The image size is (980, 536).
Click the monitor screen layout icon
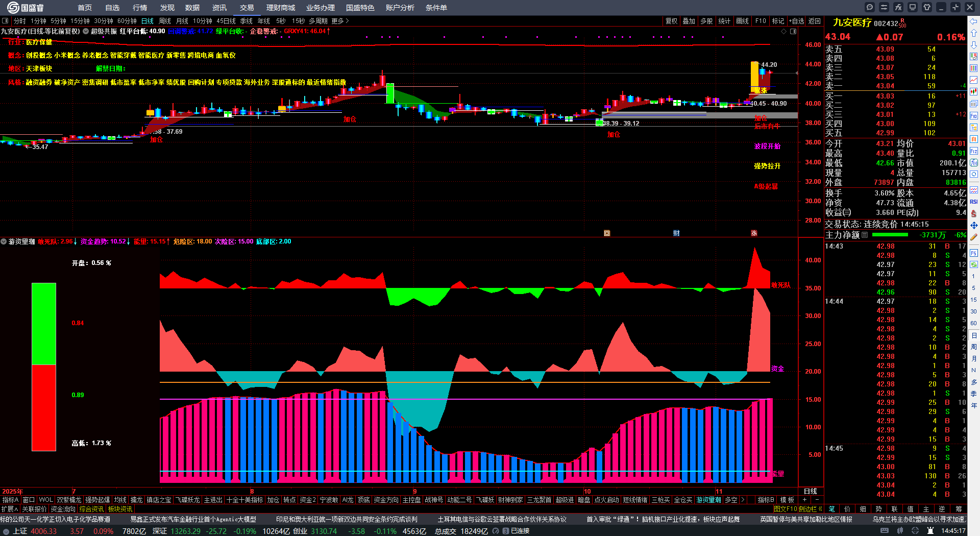(913, 7)
